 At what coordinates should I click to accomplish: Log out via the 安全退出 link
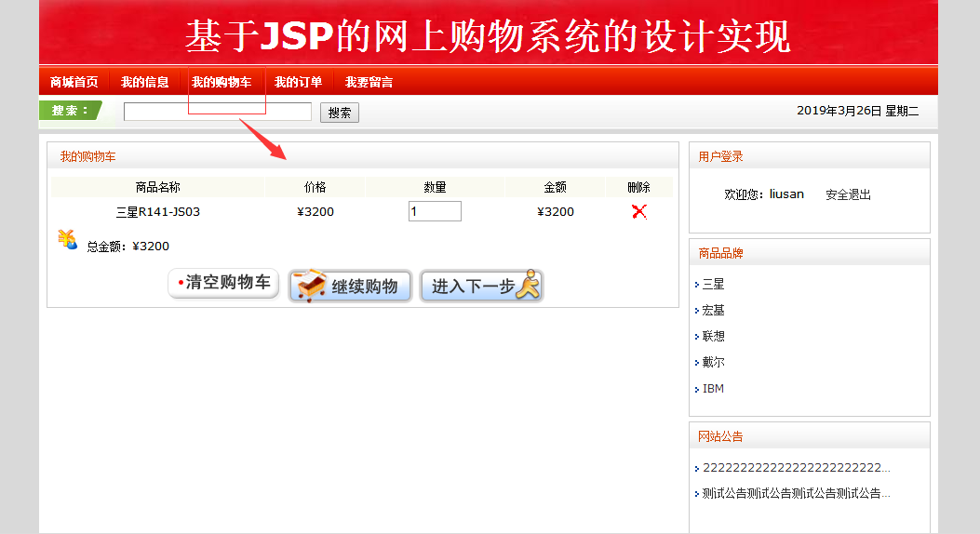[848, 194]
